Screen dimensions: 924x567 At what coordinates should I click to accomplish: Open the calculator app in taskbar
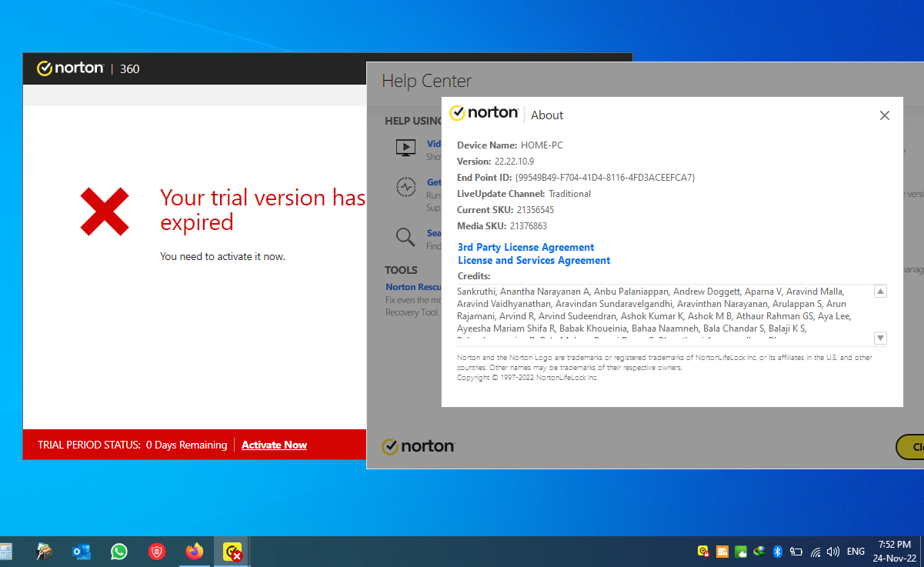pos(5,552)
